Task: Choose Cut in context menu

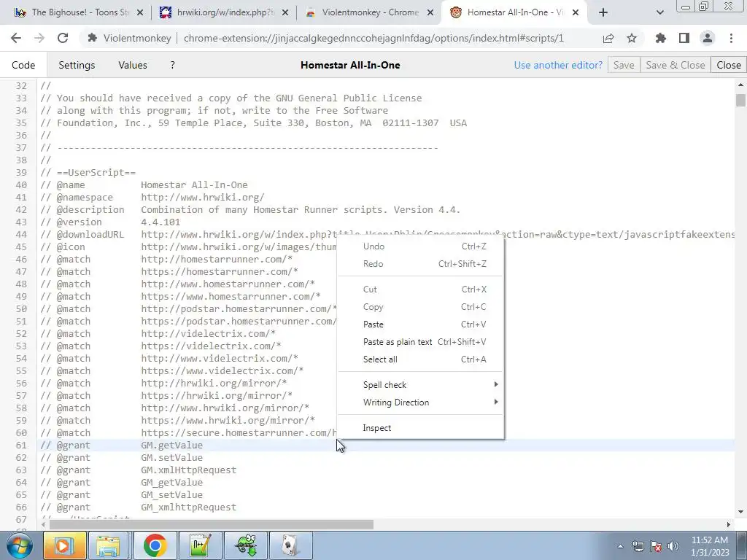Action: pyautogui.click(x=420, y=289)
